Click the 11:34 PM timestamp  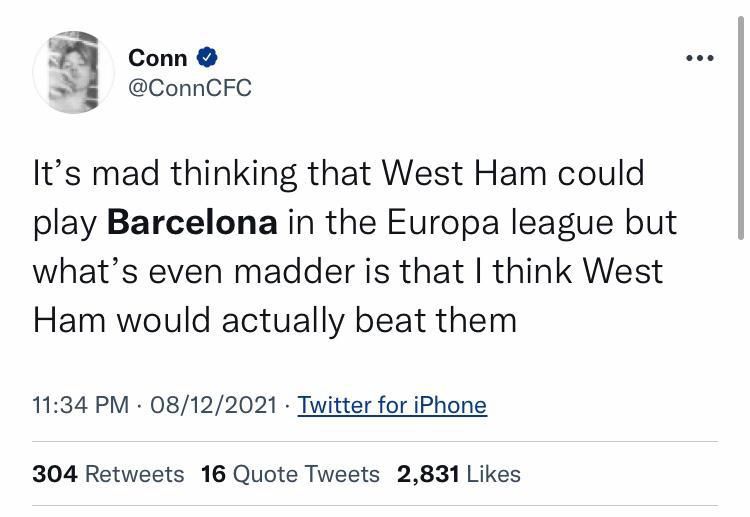click(x=80, y=405)
